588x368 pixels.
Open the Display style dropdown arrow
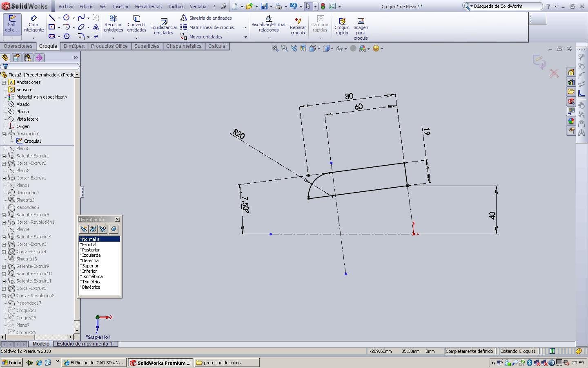pos(332,49)
